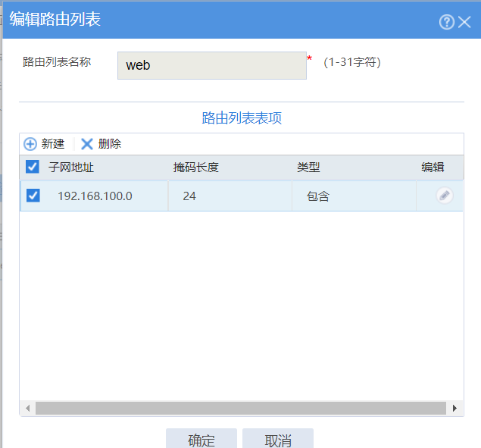Confirm with the 确定 button
481x448 pixels.
click(201, 439)
